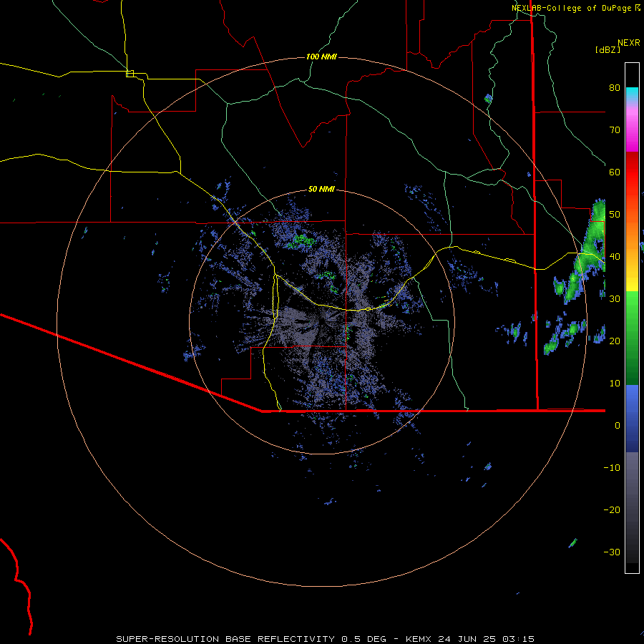Click the 50 dBZ scale value
This screenshot has height=644, width=644.
click(615, 215)
